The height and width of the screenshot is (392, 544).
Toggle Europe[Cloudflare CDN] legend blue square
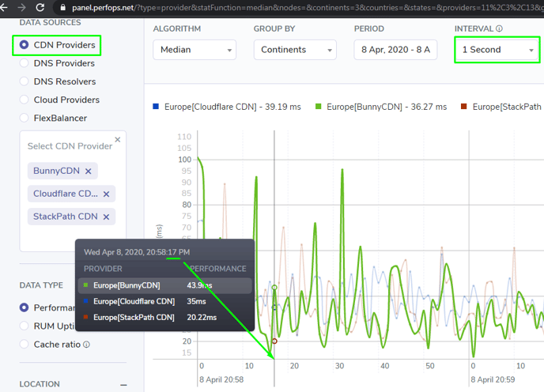156,106
